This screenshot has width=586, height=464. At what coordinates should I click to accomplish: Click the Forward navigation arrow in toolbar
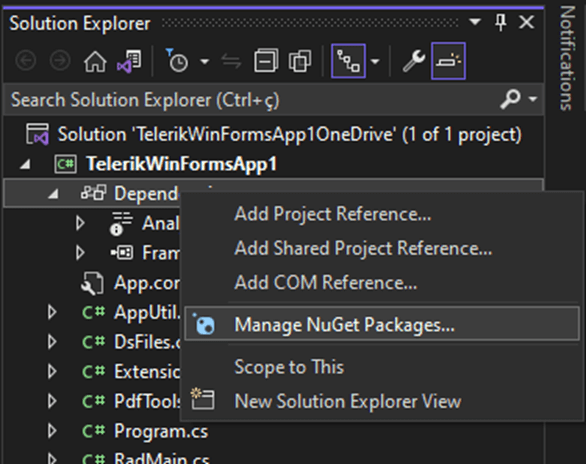[60, 61]
